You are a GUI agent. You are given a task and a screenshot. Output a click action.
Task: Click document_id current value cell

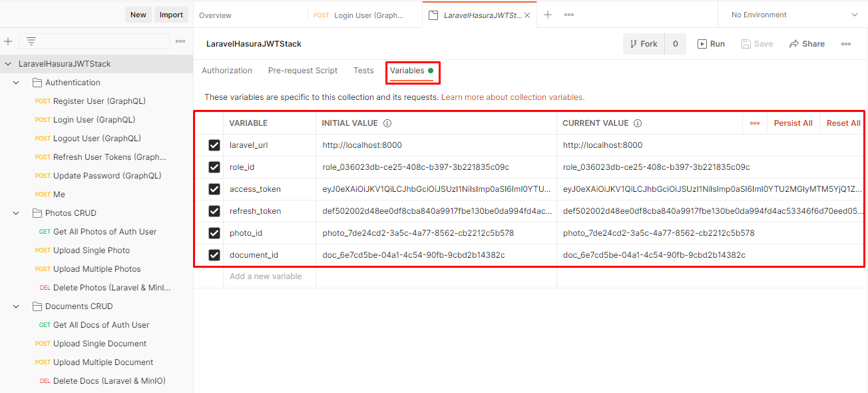[x=710, y=255]
